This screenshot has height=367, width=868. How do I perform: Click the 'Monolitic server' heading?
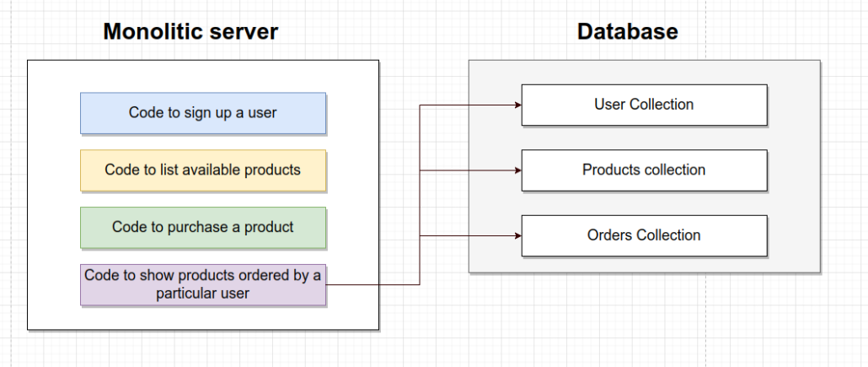[x=190, y=31]
